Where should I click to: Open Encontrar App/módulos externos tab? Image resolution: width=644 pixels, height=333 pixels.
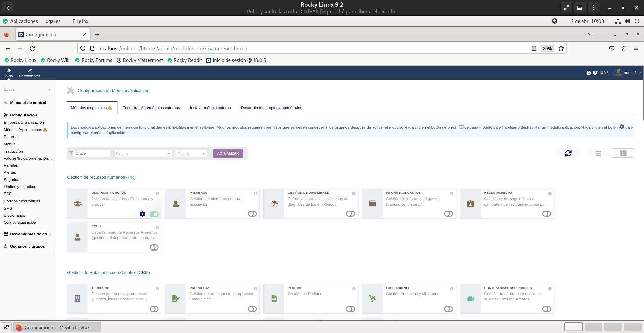click(x=151, y=108)
